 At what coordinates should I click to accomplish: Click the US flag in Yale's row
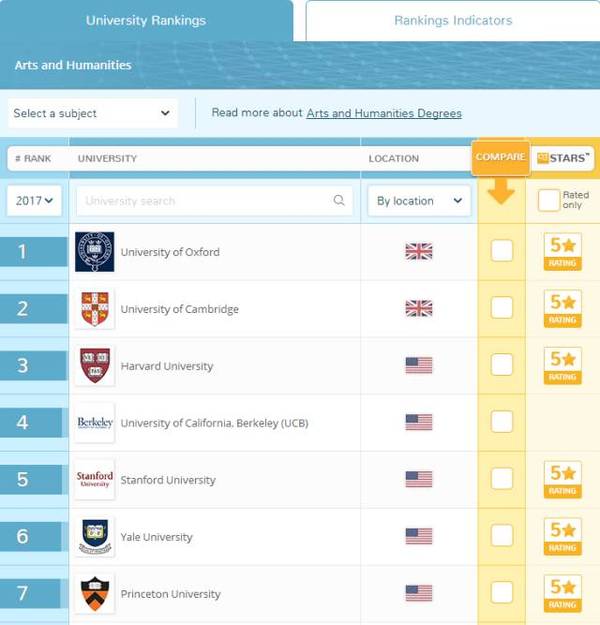tap(419, 537)
